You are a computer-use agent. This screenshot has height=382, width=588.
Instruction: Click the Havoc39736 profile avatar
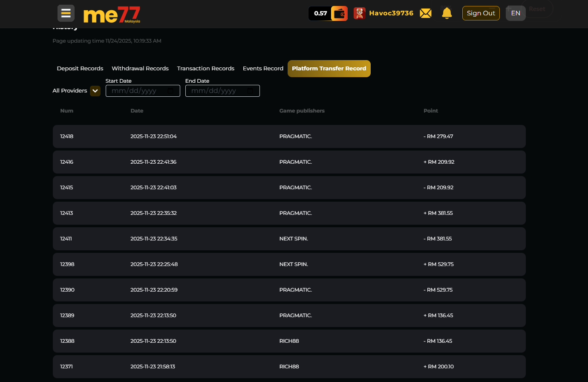359,13
